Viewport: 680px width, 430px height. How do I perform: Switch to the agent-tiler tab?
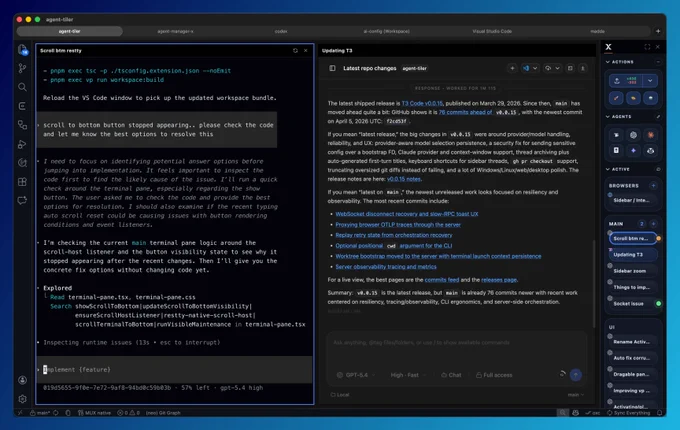click(69, 31)
